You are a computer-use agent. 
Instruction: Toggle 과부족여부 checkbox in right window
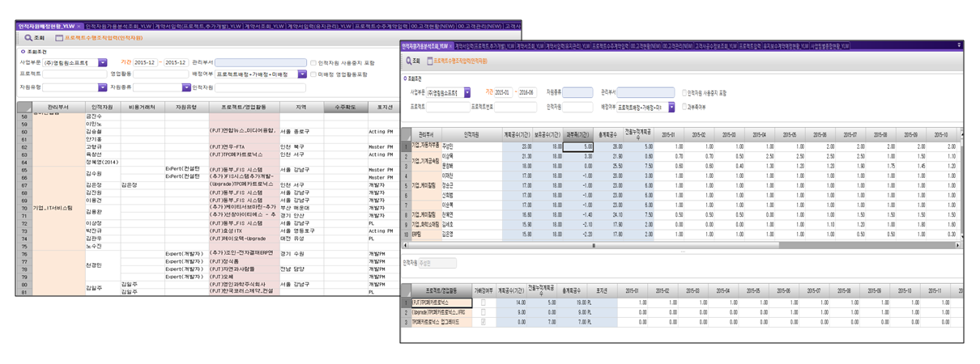[x=684, y=107]
